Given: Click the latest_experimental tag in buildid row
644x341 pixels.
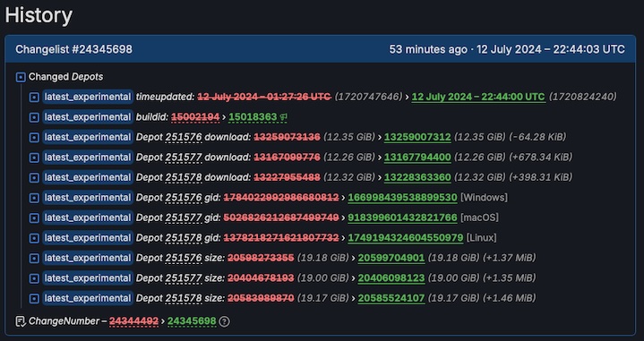Looking at the screenshot, I should (88, 117).
